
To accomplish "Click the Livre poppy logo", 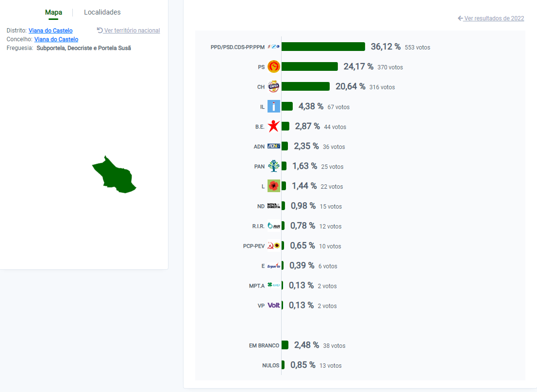I will 274,186.
